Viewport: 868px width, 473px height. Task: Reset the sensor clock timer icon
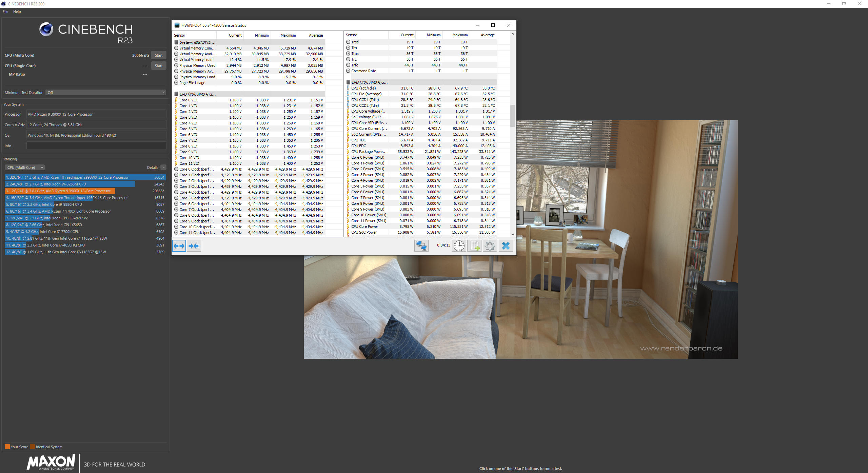click(459, 246)
